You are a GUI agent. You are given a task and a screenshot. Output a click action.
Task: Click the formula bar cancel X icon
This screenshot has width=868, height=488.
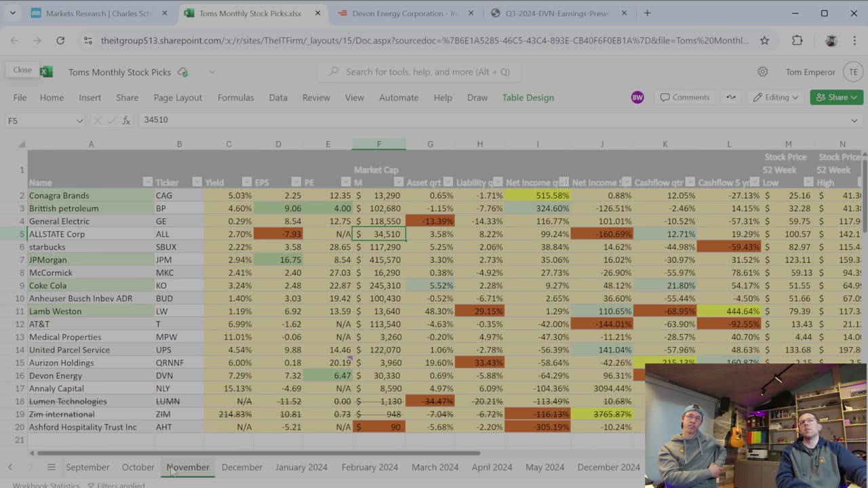tap(97, 120)
